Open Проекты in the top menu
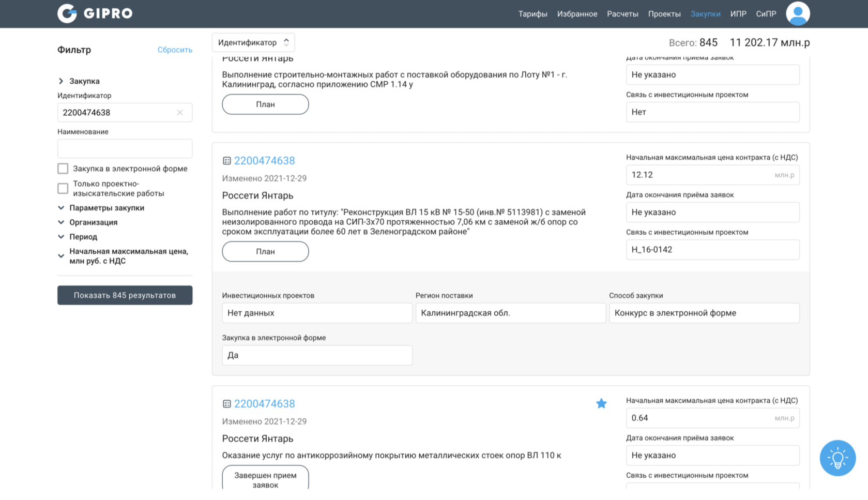Screen dimensions: 868x500 click(664, 14)
